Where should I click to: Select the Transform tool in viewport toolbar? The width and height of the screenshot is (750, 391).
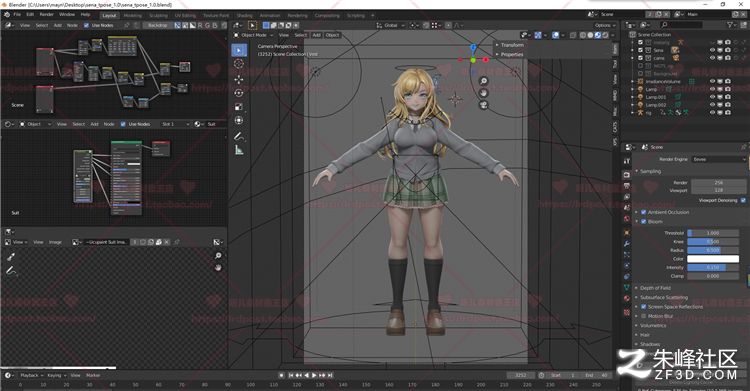click(x=239, y=121)
